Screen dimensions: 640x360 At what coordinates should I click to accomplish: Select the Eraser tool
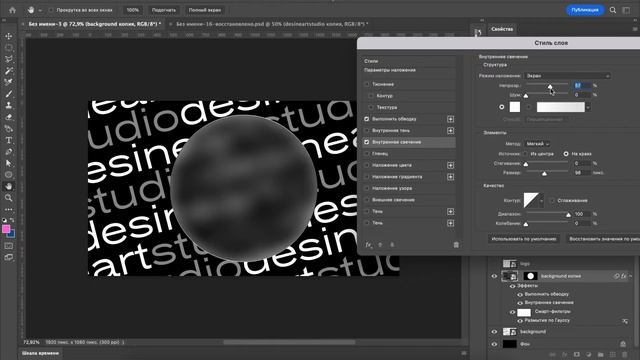tap(9, 117)
